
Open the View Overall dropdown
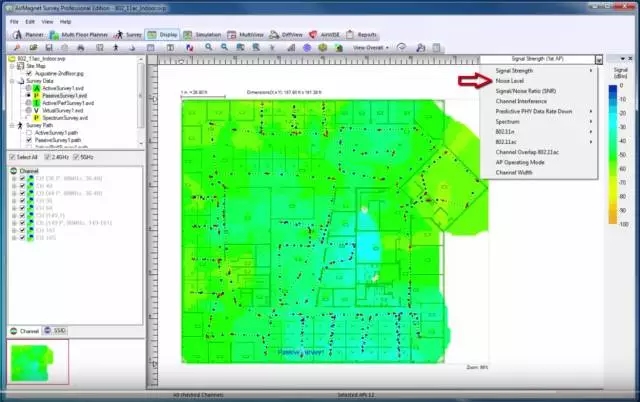coord(373,47)
